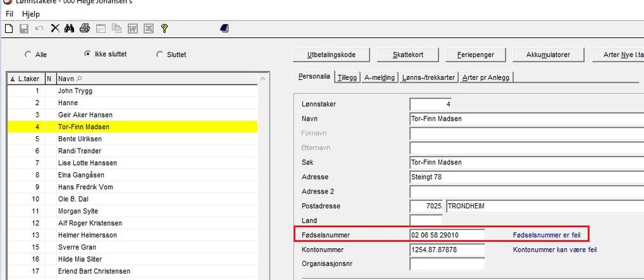Click the Akkumulatorer button
The width and height of the screenshot is (644, 280).
[548, 55]
